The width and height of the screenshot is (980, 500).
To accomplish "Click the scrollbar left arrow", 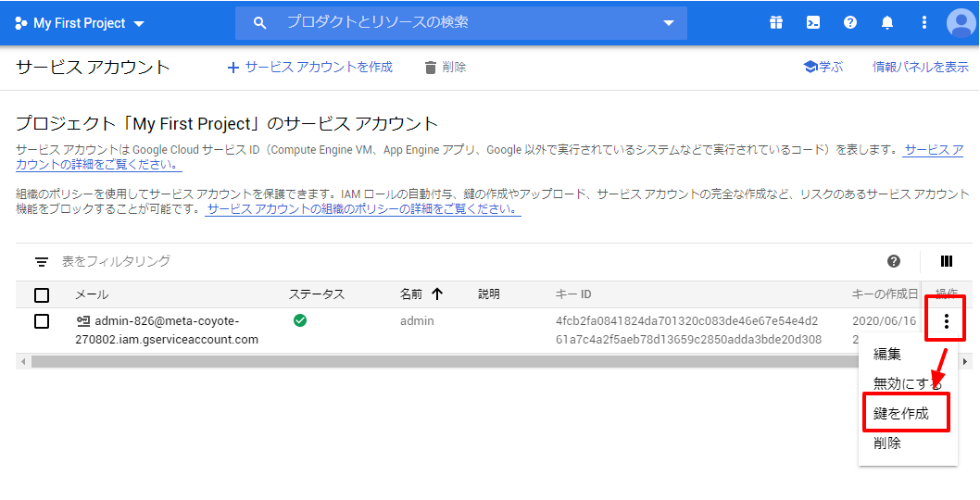I will [22, 361].
